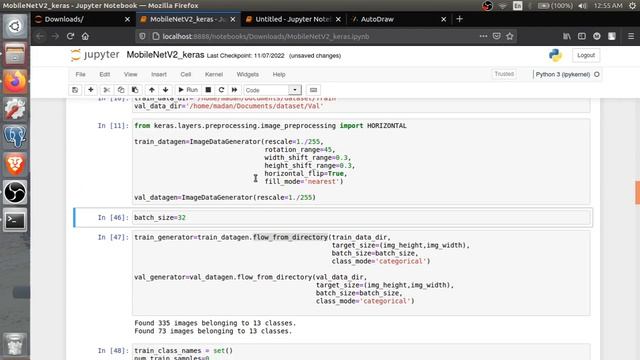640x360 pixels.
Task: Paste cells below icon
Action: tap(135, 90)
